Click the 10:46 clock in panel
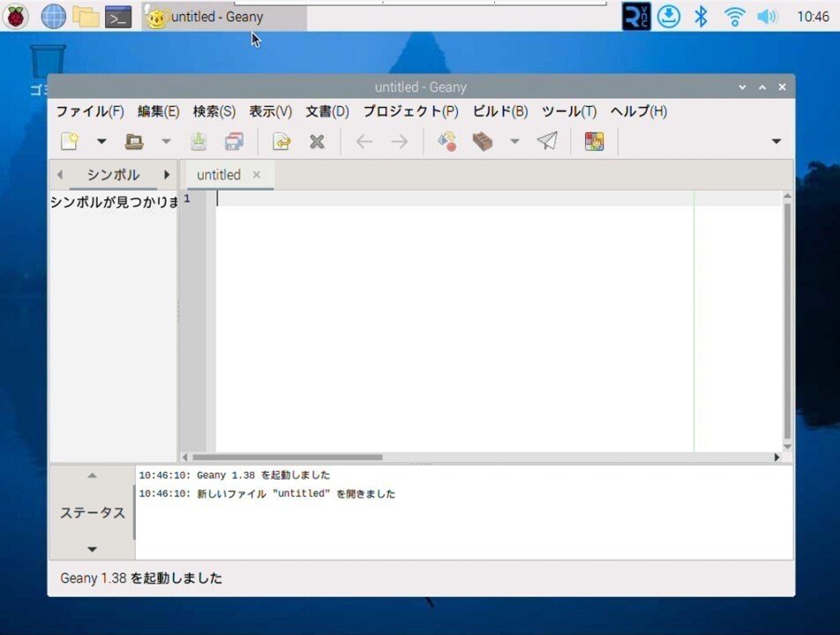Screen dimensions: 840x635 [x=814, y=17]
